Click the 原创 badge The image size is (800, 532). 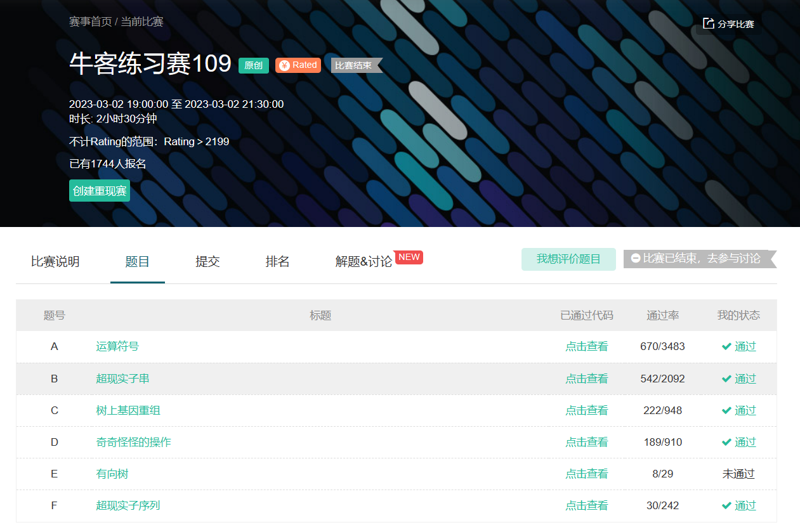pos(254,65)
